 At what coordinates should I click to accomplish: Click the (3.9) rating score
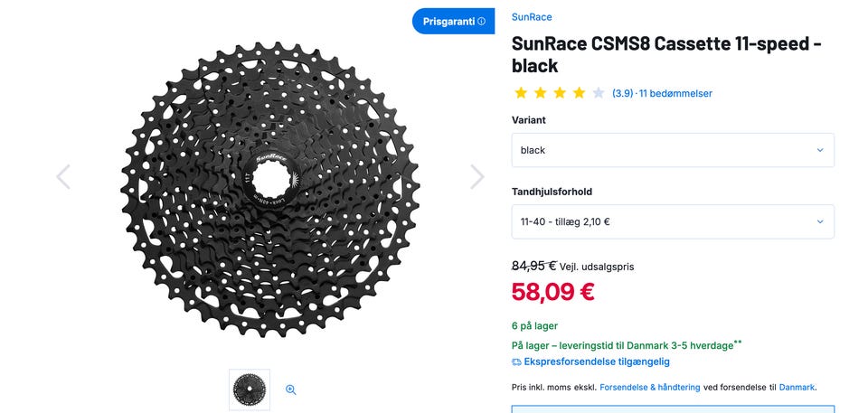[x=622, y=94]
